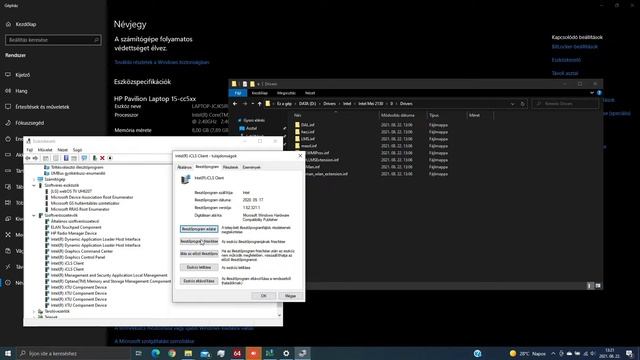Collapse the Szoftveres eszközök tree node
The image size is (640, 360).
34,185
